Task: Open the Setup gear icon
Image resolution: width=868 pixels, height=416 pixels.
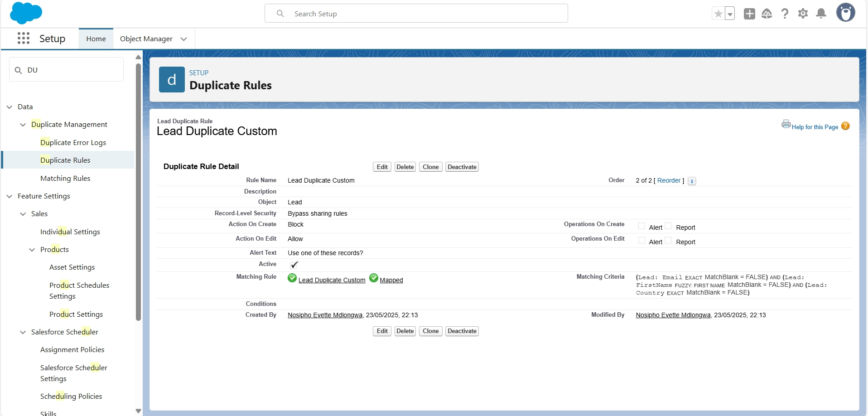Action: (x=803, y=13)
